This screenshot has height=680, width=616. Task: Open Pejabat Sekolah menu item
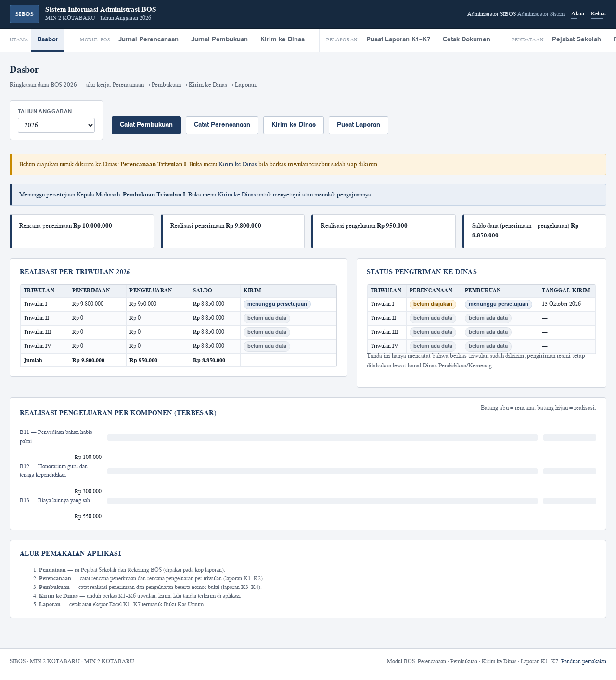pos(577,39)
